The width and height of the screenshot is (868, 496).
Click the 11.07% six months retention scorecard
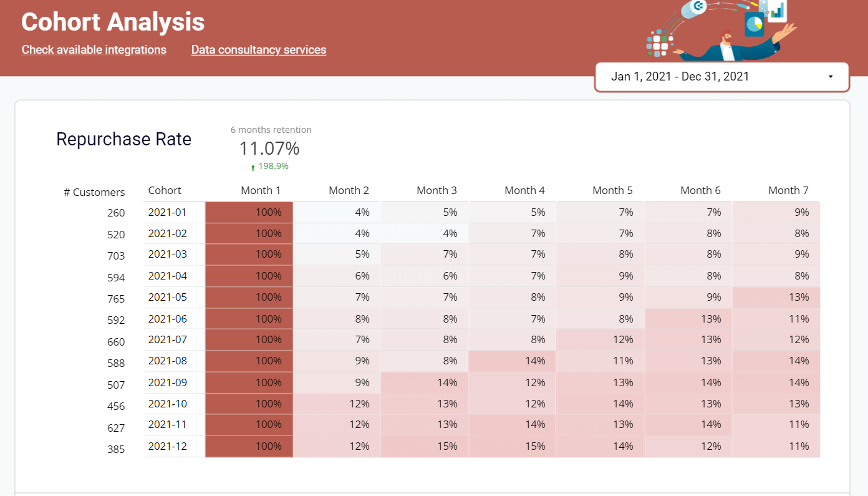coord(269,148)
